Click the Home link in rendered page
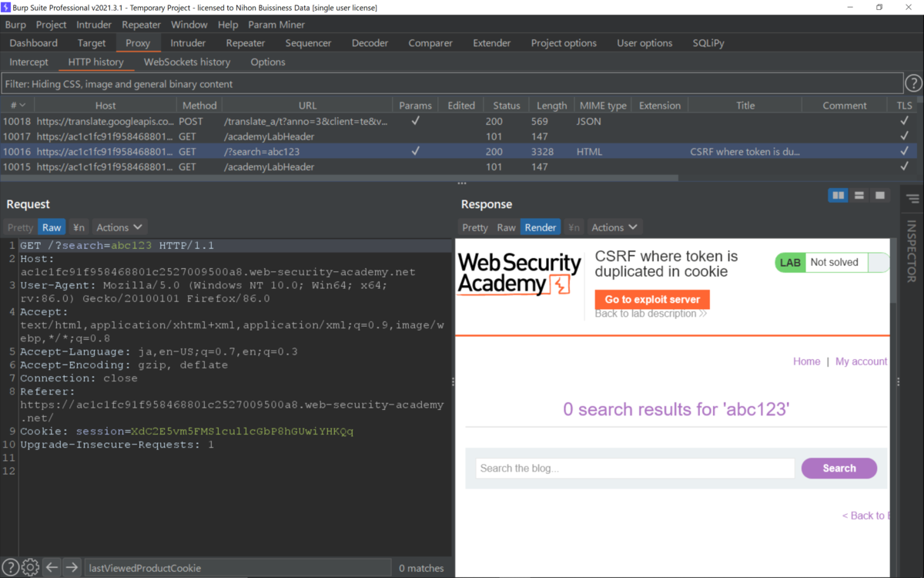This screenshot has height=578, width=924. pyautogui.click(x=807, y=361)
